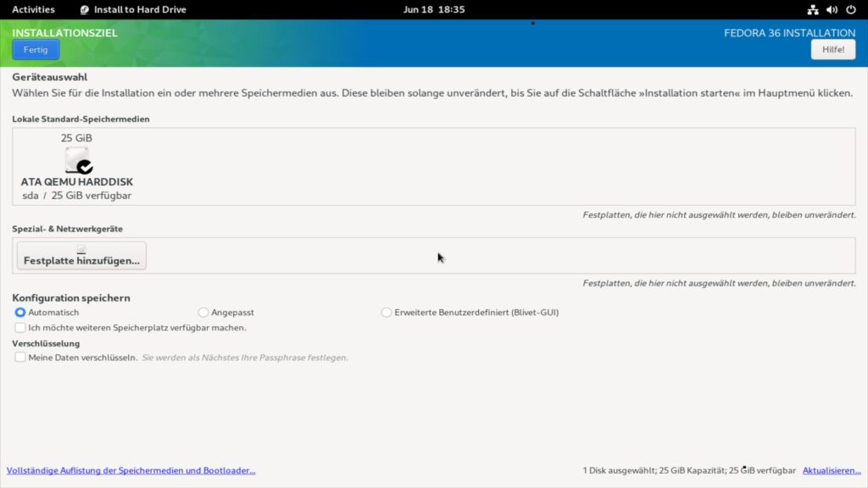Click the '1 Disk ausgewählt' status text

(688, 470)
